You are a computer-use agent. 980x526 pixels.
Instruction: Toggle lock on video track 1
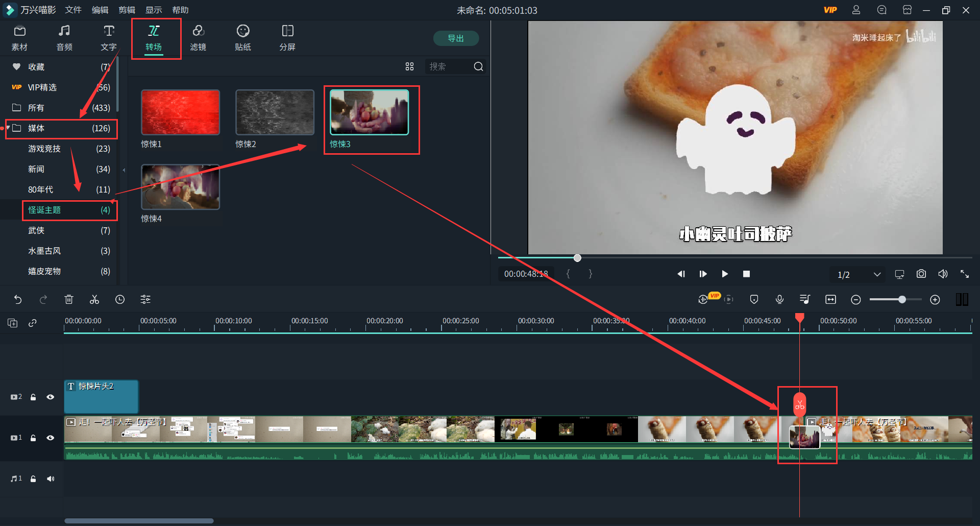pos(33,438)
